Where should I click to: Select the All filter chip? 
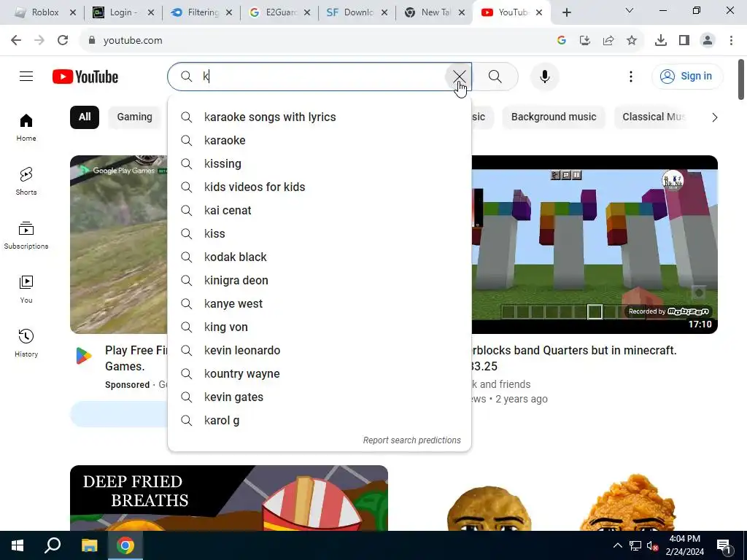tap(85, 117)
